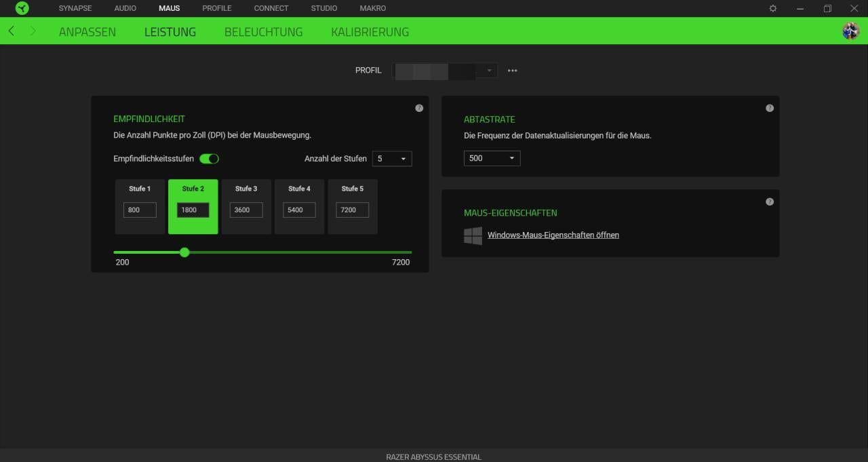This screenshot has height=462, width=868.
Task: Open the Abtastrate 500 dropdown
Action: (x=492, y=158)
